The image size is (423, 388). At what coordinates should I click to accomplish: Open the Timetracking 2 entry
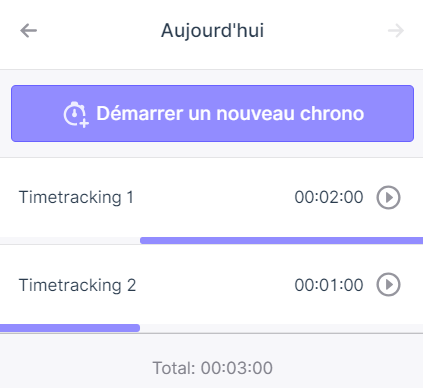211,285
